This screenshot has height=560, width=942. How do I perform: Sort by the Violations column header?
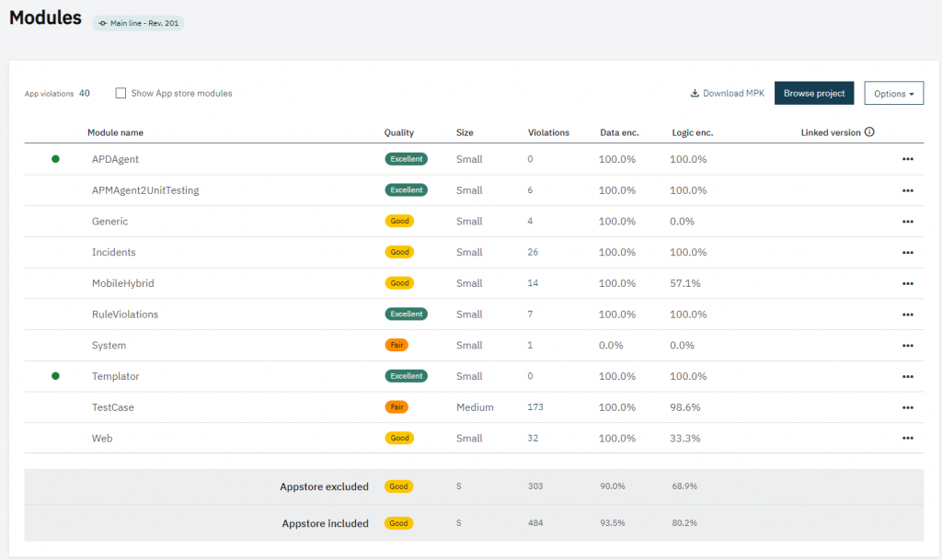548,132
